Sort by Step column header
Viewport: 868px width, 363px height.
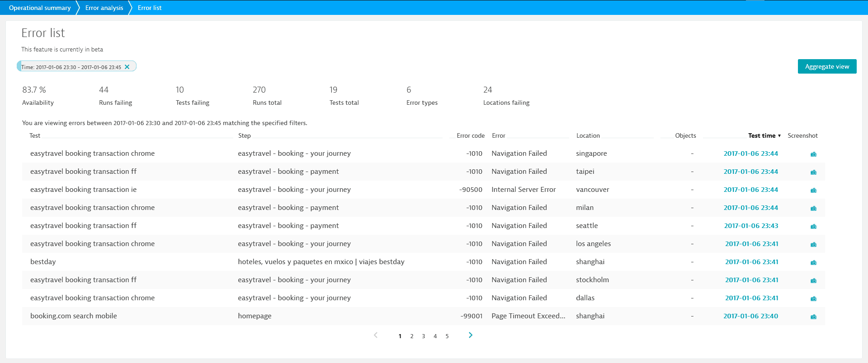(x=244, y=135)
